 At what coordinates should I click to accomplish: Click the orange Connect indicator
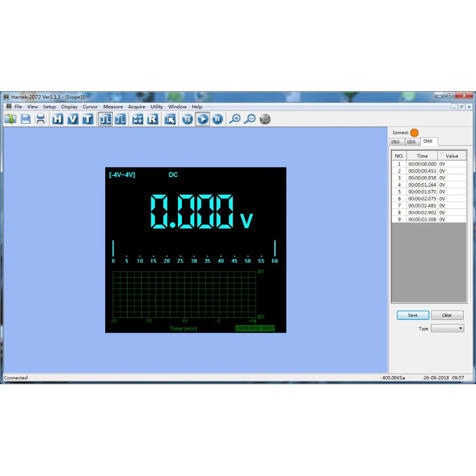(414, 133)
